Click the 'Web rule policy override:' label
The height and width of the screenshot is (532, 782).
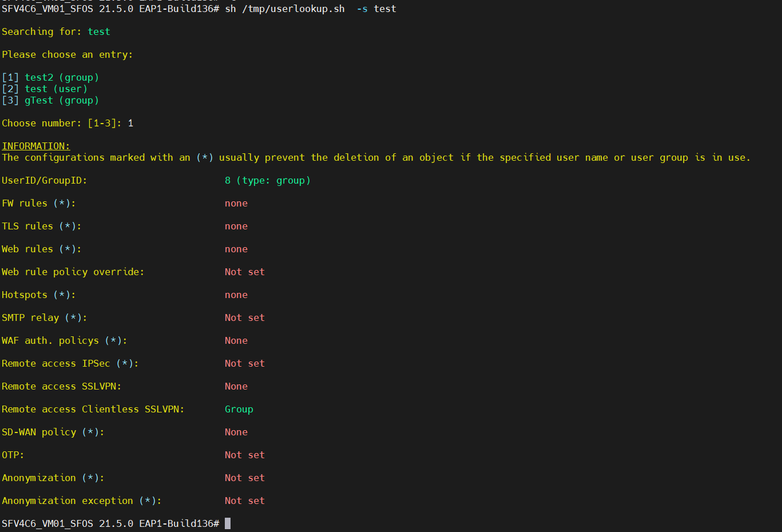(73, 272)
